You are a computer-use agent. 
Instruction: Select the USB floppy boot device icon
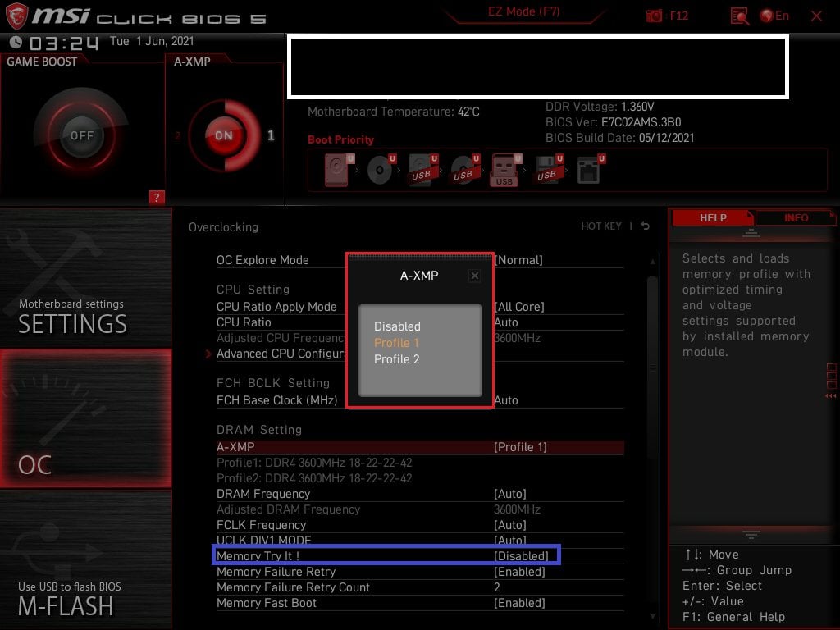click(x=548, y=171)
